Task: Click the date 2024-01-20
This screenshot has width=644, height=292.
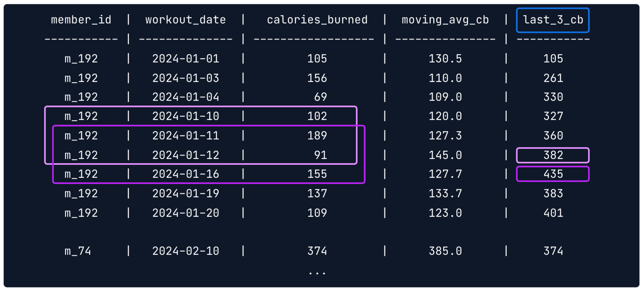Action: coord(185,213)
